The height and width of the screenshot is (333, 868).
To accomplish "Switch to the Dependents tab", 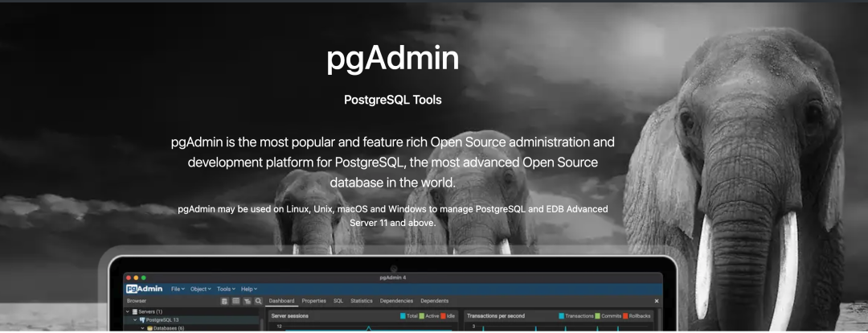I will [435, 301].
